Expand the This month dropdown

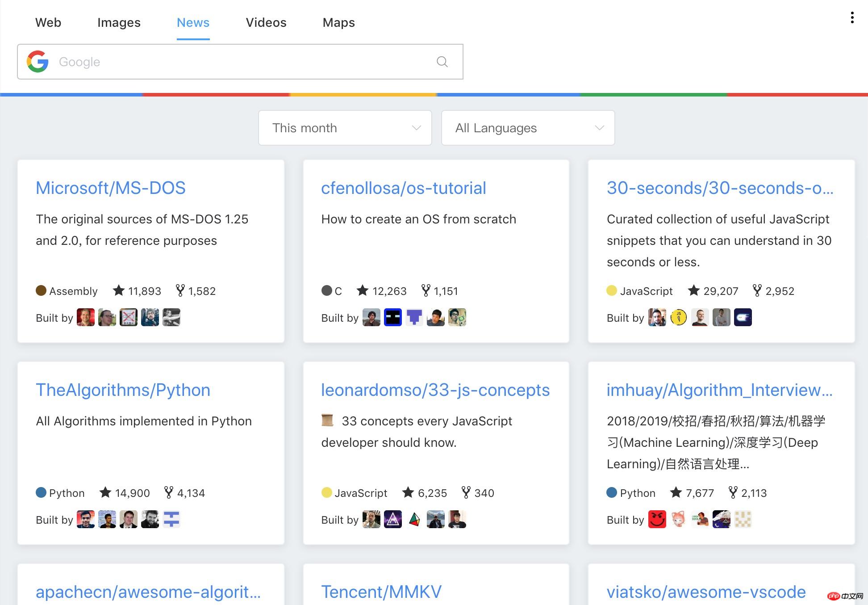(345, 128)
